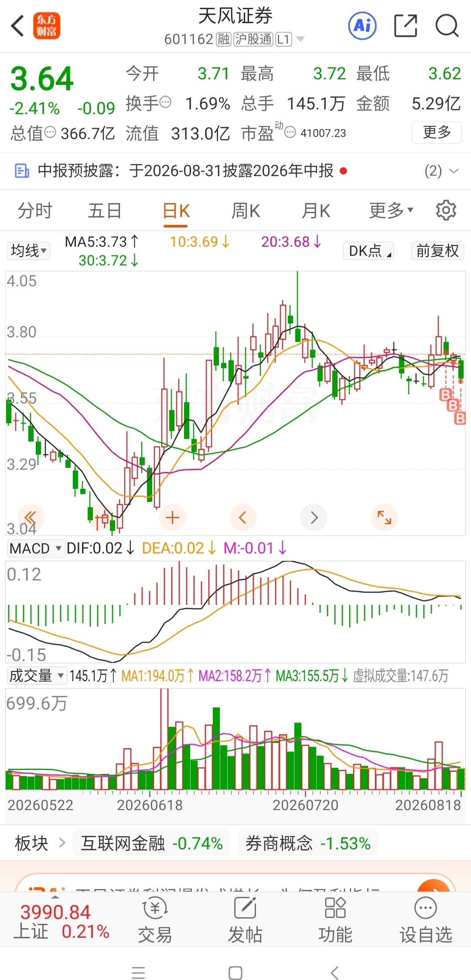Tap the 融 margin tag

pyautogui.click(x=224, y=39)
